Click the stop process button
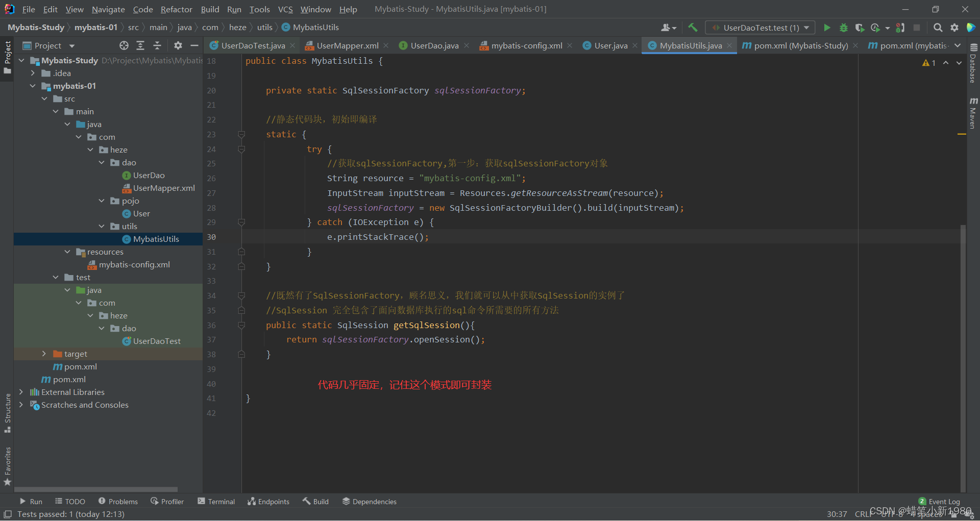Image resolution: width=980 pixels, height=521 pixels. [917, 28]
